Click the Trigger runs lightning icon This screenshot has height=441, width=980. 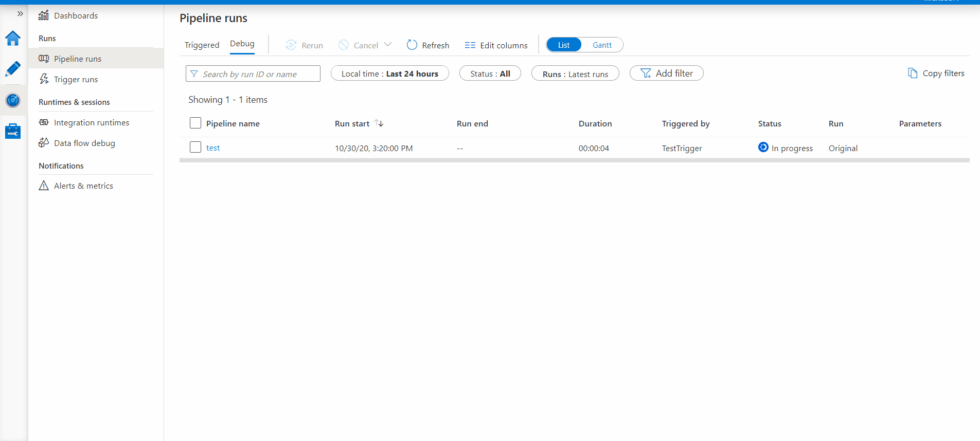[44, 79]
